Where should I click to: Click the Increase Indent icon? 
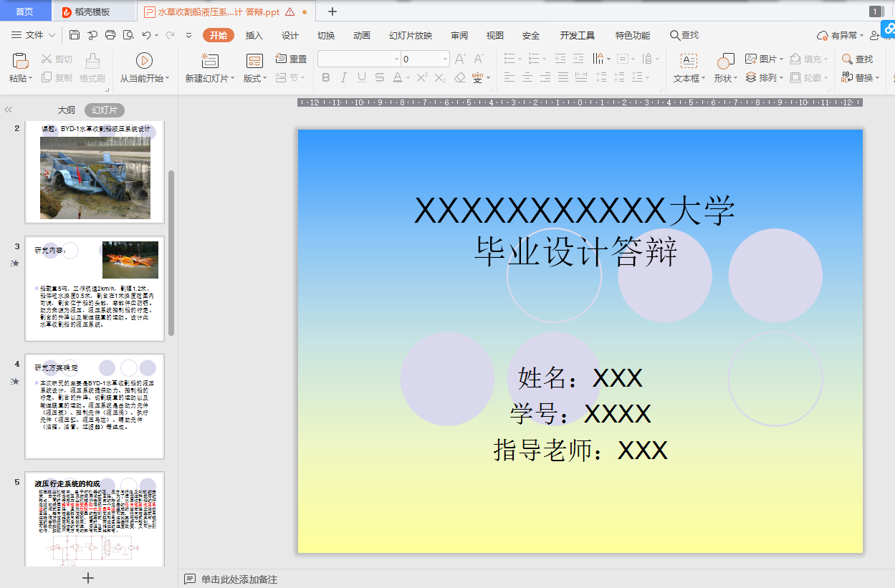pos(578,59)
